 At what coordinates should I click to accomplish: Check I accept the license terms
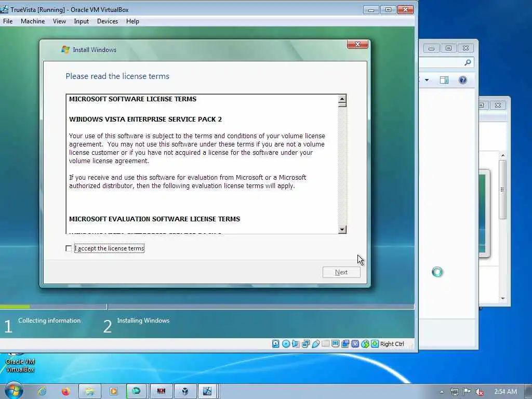[x=69, y=248]
